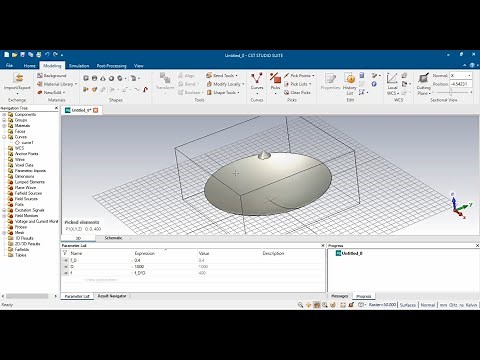Select Materials in navigation tree
The width and height of the screenshot is (480, 360).
22,126
